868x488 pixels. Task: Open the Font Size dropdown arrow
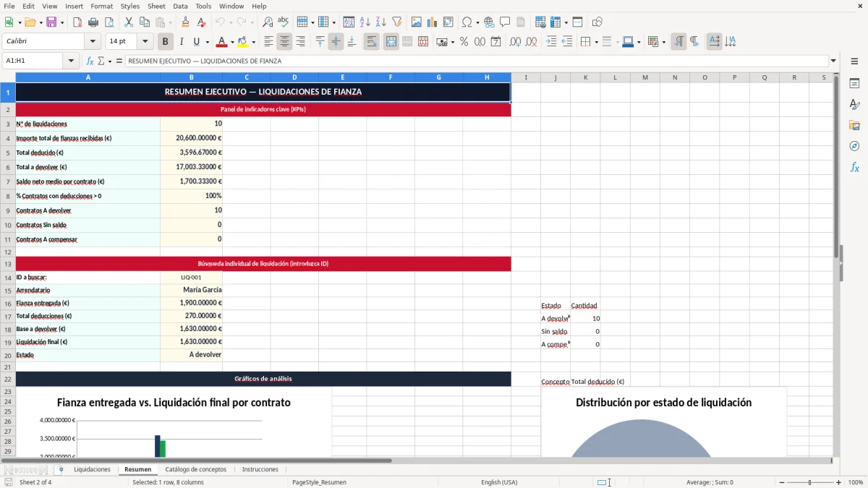[x=145, y=42]
